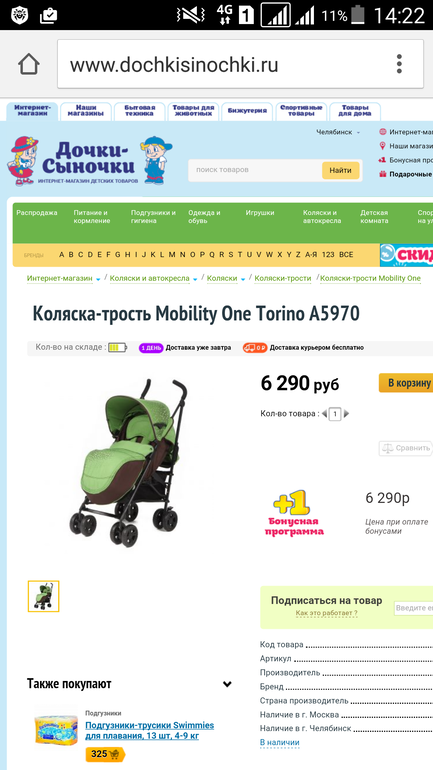The image size is (433, 770).
Task: Decrease product quantity with left arrow
Action: (x=324, y=414)
